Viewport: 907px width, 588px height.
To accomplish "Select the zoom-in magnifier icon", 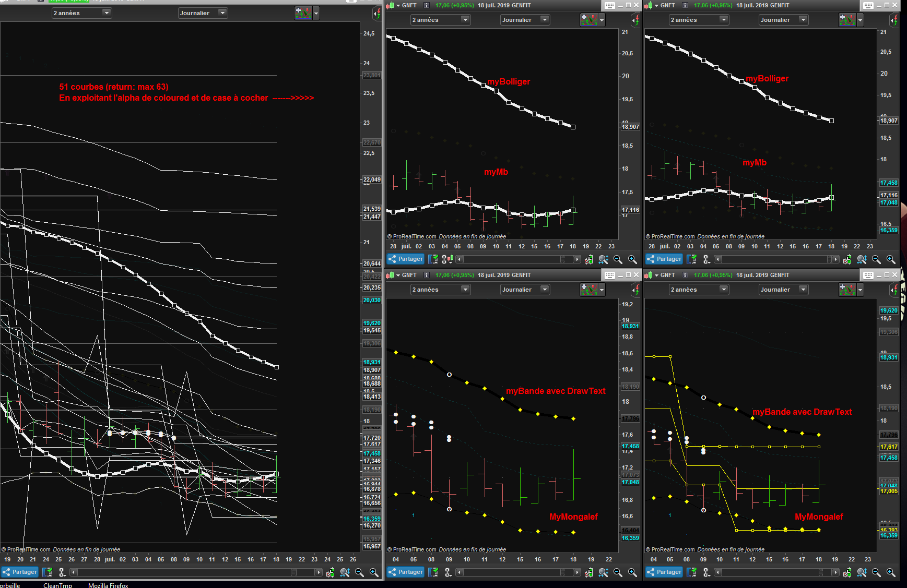I will (631, 259).
